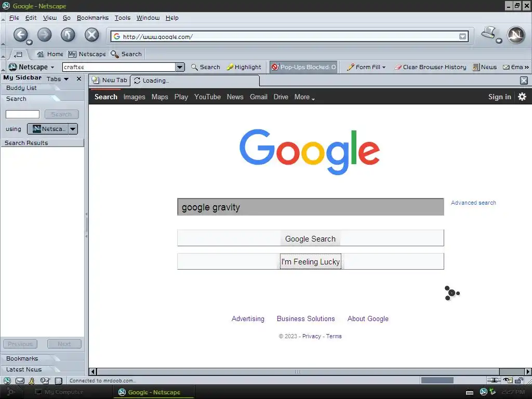Open the Print button dropdown arrow
The width and height of the screenshot is (532, 399).
[x=499, y=41]
